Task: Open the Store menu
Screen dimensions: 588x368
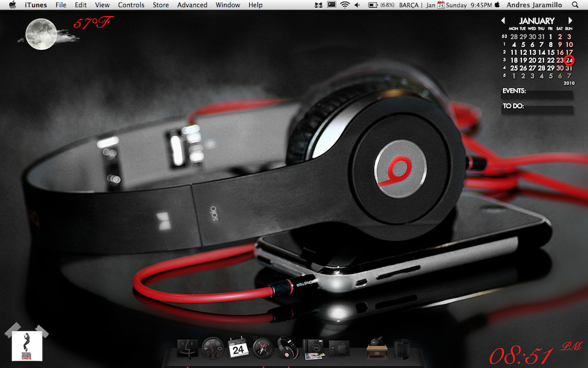Action: point(160,5)
